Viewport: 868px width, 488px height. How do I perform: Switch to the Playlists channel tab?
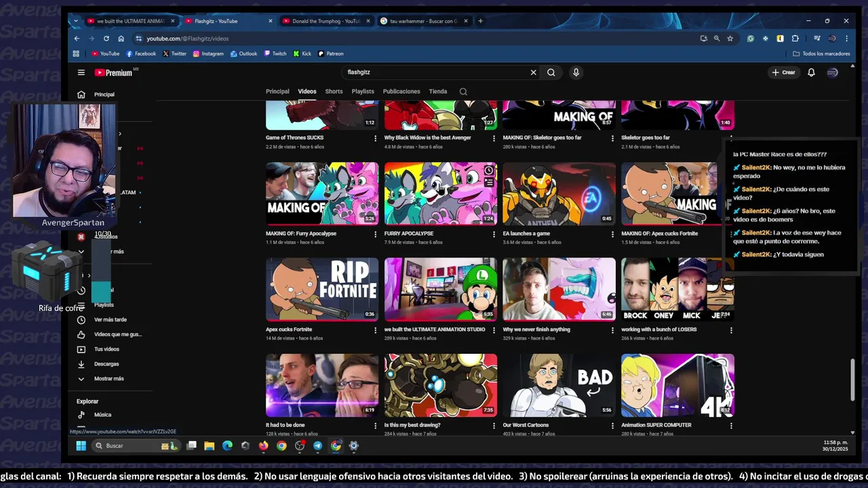[x=363, y=91]
